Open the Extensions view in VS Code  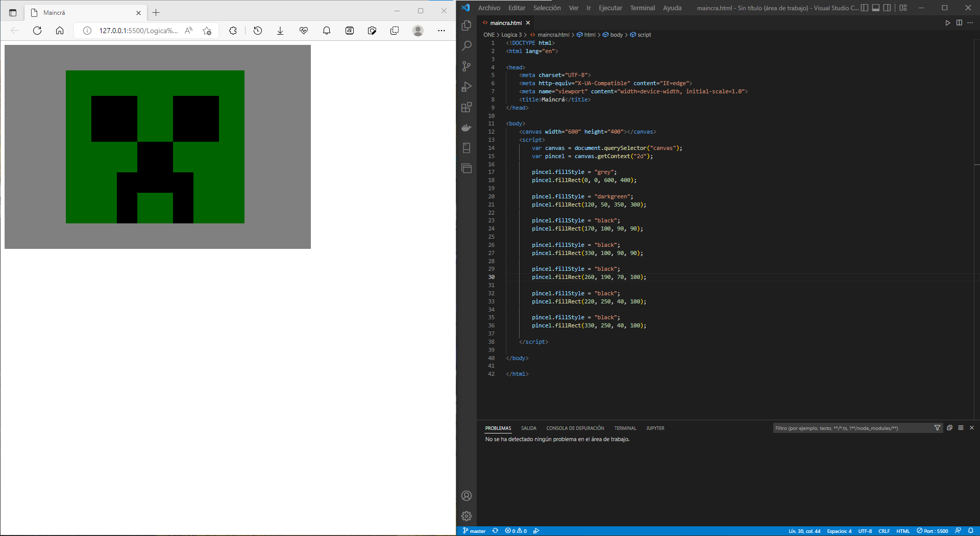coord(467,107)
